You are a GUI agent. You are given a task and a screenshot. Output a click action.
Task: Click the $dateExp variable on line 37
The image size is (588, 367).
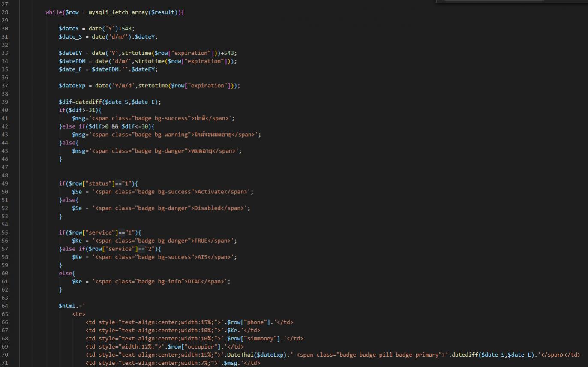click(72, 86)
